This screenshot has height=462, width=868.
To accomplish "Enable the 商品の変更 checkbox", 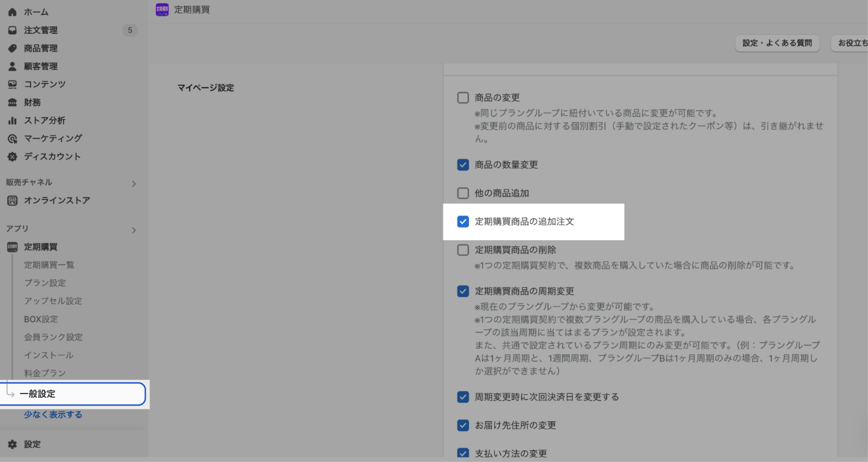I will [x=463, y=98].
